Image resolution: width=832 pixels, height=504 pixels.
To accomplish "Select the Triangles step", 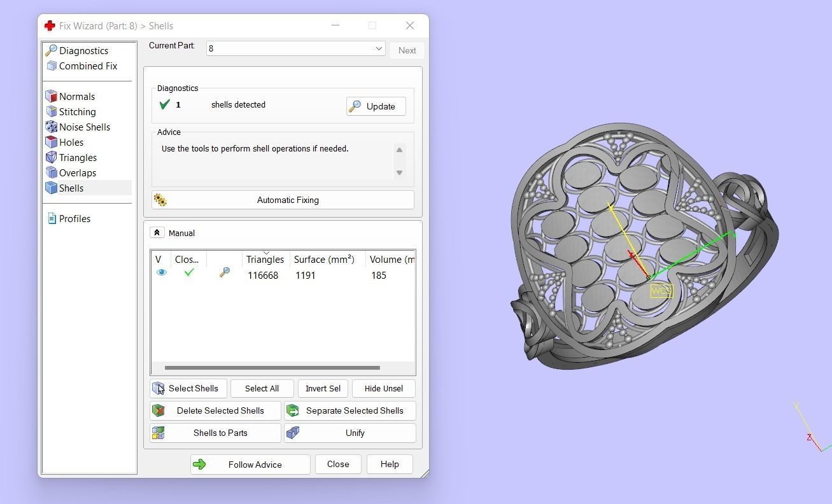I will pos(78,158).
